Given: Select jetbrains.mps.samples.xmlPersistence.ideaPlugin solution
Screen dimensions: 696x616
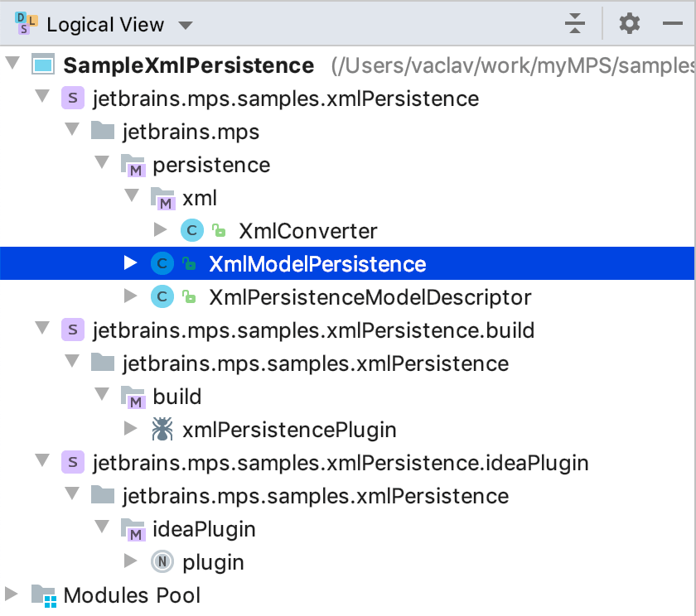Looking at the screenshot, I should (340, 463).
